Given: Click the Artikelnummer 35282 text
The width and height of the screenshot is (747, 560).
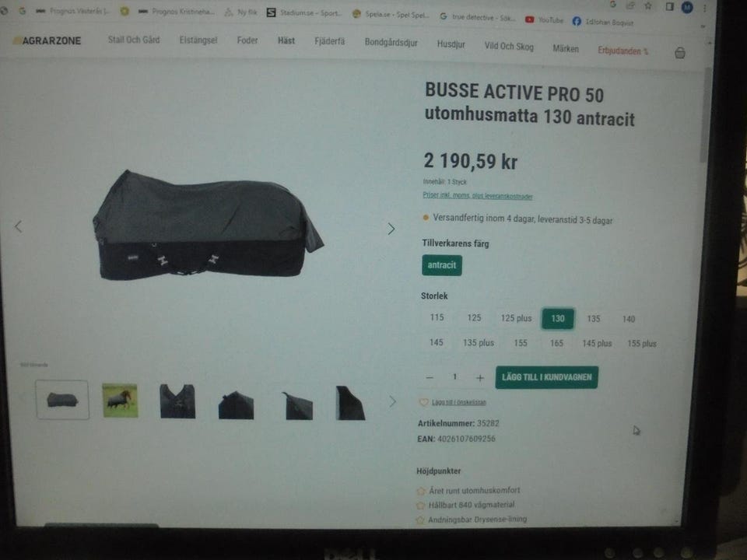Looking at the screenshot, I should click(458, 423).
